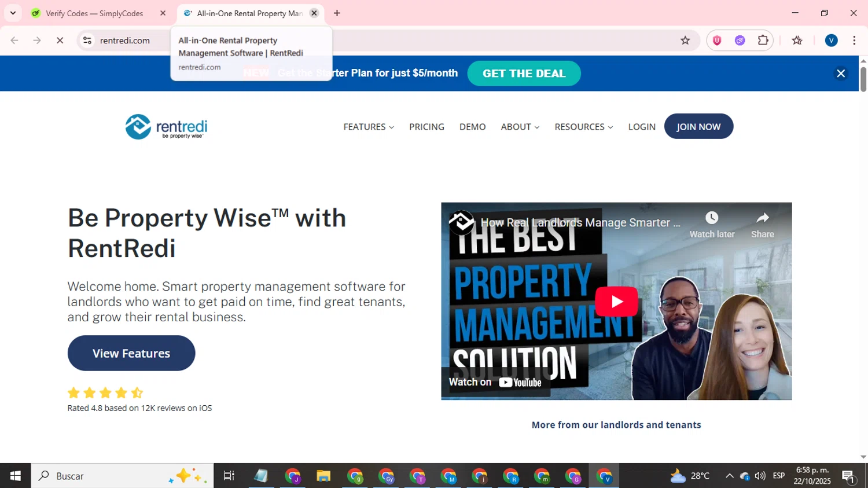Click GET THE DEAL button
The image size is (868, 488).
(524, 74)
